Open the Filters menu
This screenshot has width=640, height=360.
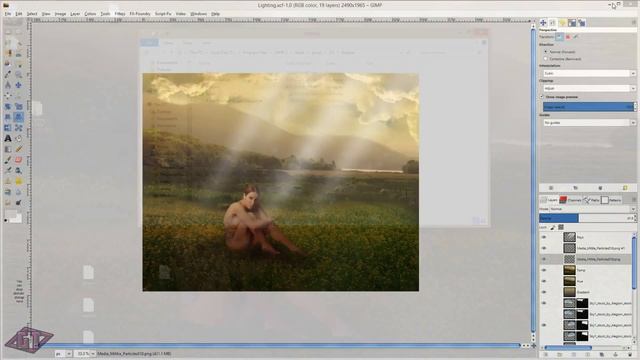120,14
